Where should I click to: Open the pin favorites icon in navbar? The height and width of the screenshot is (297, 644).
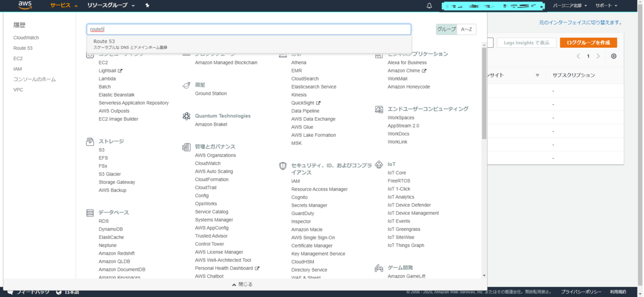(148, 5)
